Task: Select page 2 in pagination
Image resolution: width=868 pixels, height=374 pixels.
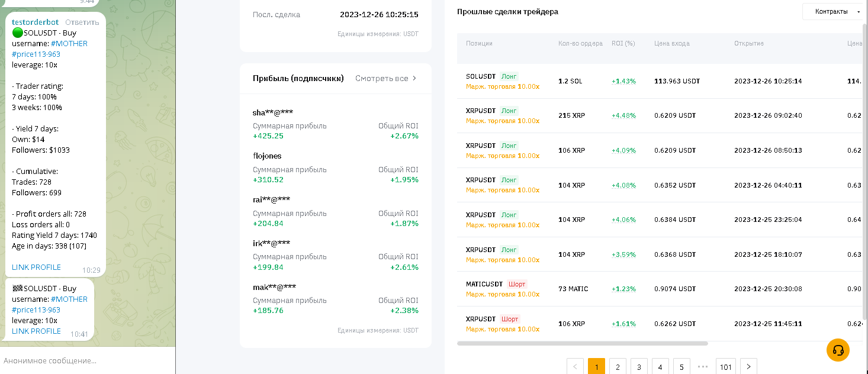Action: click(x=618, y=367)
